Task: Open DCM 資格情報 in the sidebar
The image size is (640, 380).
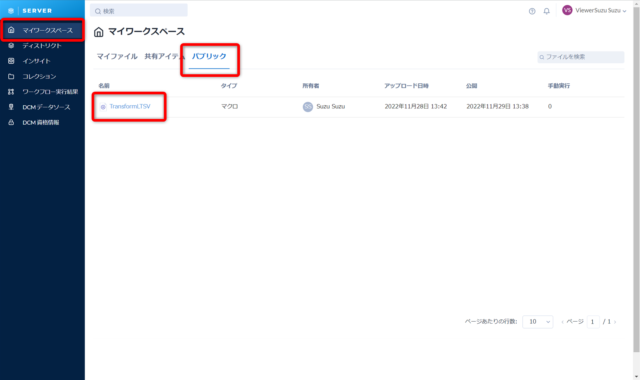Action: pyautogui.click(x=42, y=122)
